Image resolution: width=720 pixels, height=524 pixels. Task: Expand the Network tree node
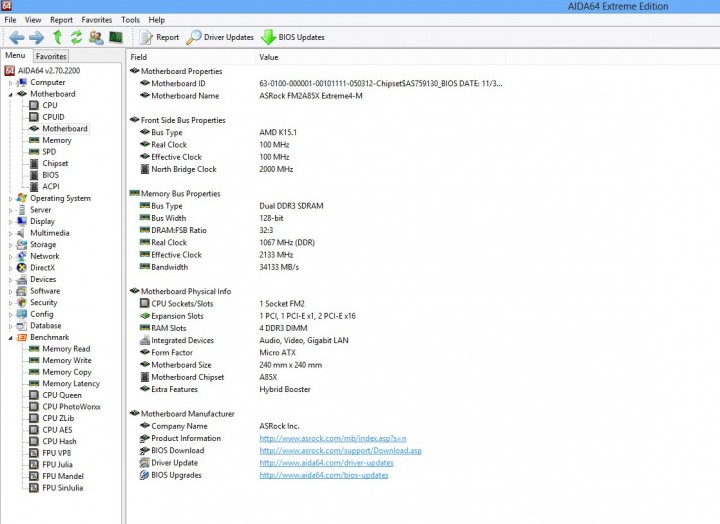[10, 256]
